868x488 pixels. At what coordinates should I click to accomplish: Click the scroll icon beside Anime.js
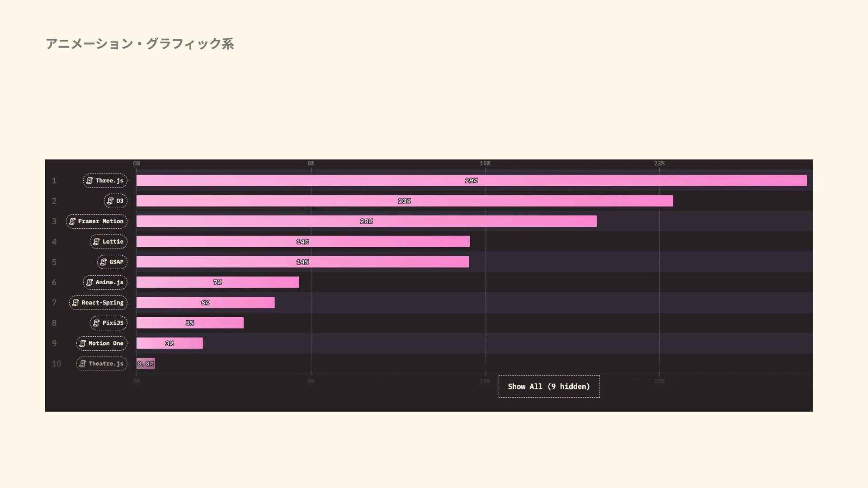(90, 282)
